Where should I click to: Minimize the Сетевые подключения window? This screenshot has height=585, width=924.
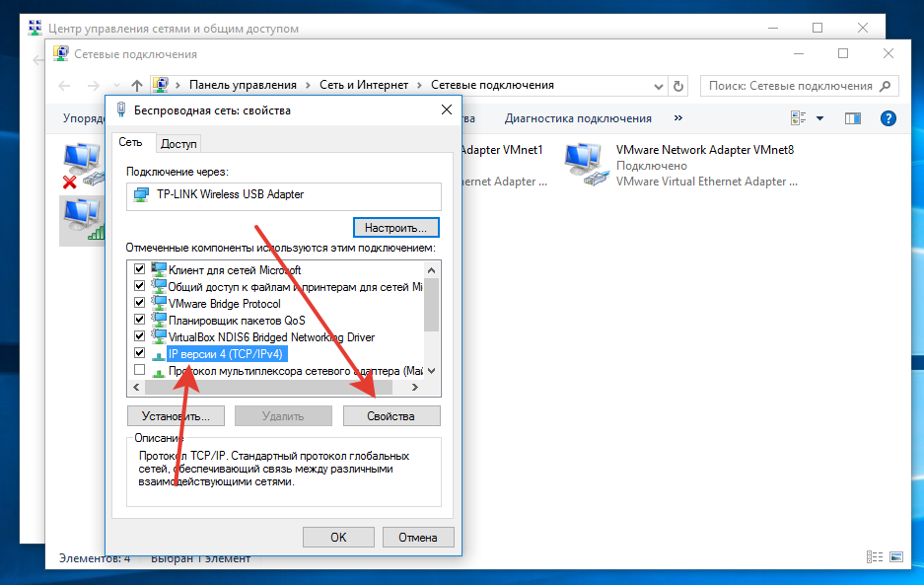pyautogui.click(x=799, y=53)
